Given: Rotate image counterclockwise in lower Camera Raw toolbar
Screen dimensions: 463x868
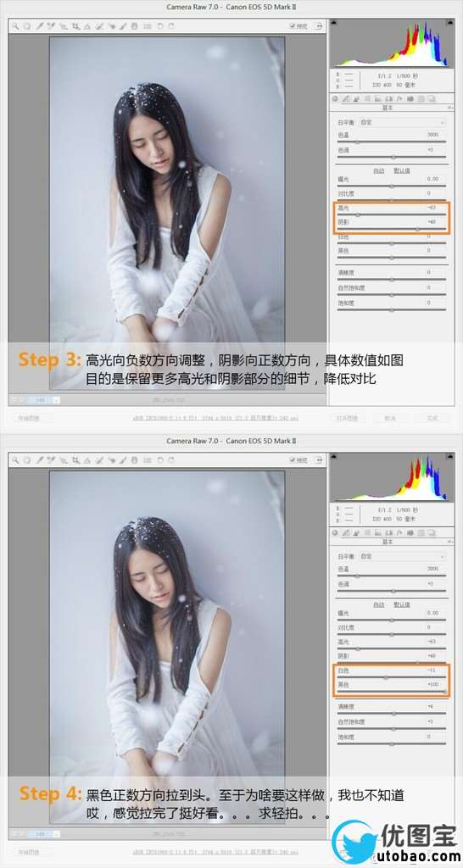Looking at the screenshot, I should 159,459.
